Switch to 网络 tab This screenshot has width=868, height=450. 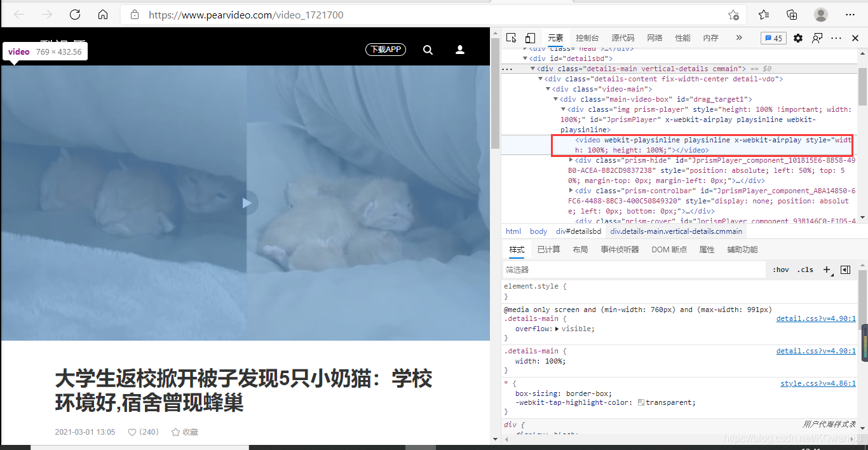pos(654,38)
